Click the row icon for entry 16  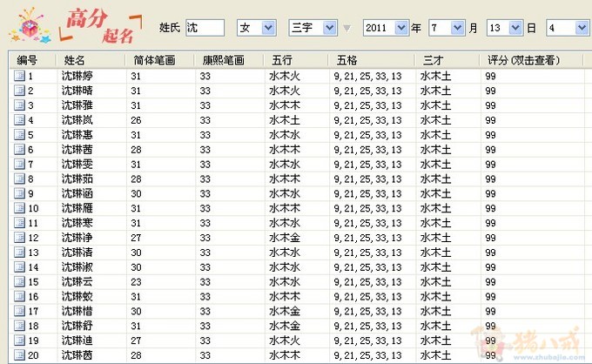20,296
